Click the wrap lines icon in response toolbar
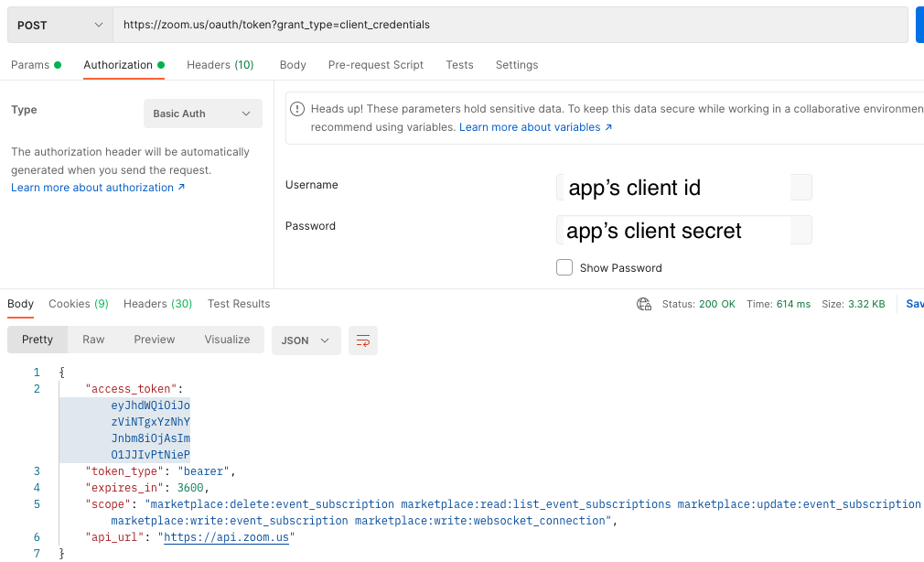Image resolution: width=924 pixels, height=562 pixels. [x=363, y=340]
